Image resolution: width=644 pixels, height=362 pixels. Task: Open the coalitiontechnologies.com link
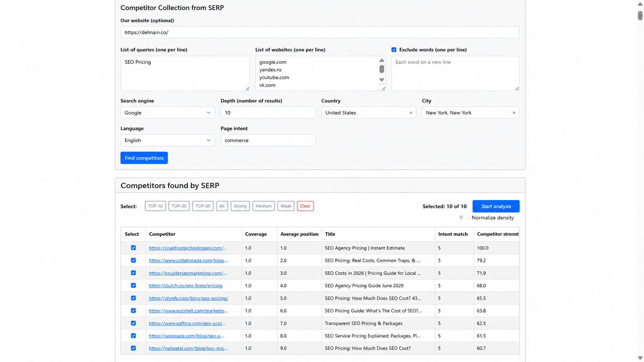click(x=188, y=248)
